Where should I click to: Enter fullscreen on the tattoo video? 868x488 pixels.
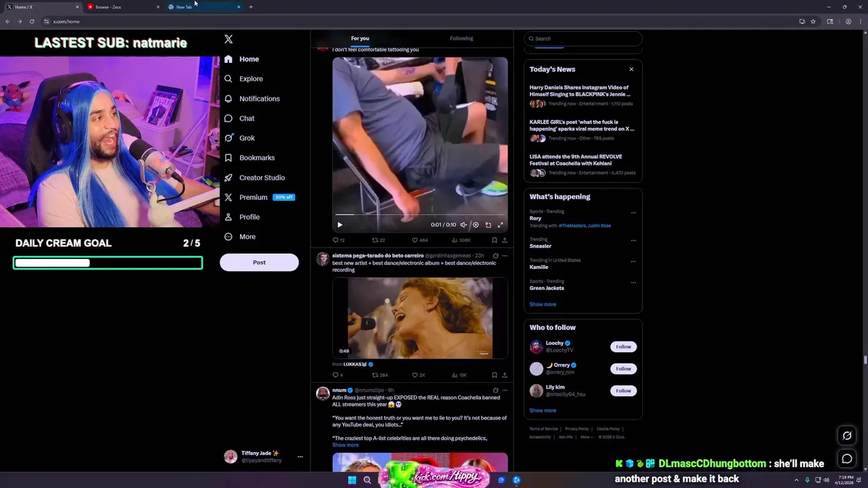point(500,225)
